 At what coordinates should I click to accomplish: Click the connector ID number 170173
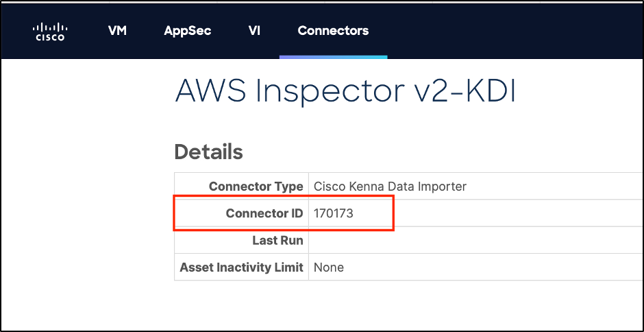point(334,213)
